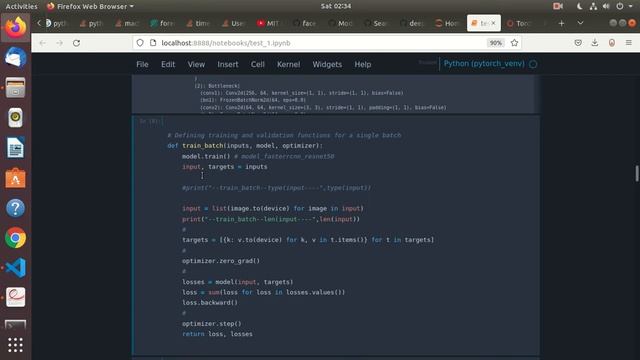
Task: Click the 'loss.backward()' code line
Action: pyautogui.click(x=210, y=302)
